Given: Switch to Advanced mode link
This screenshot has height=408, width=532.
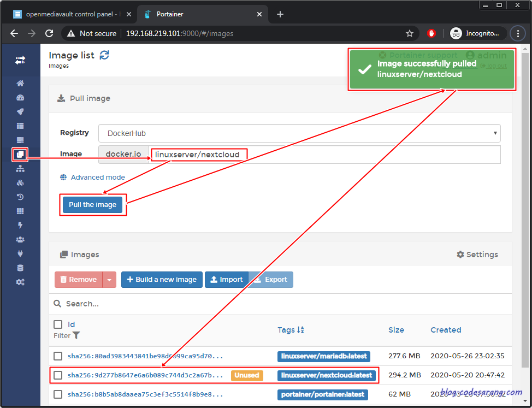Looking at the screenshot, I should pyautogui.click(x=98, y=177).
